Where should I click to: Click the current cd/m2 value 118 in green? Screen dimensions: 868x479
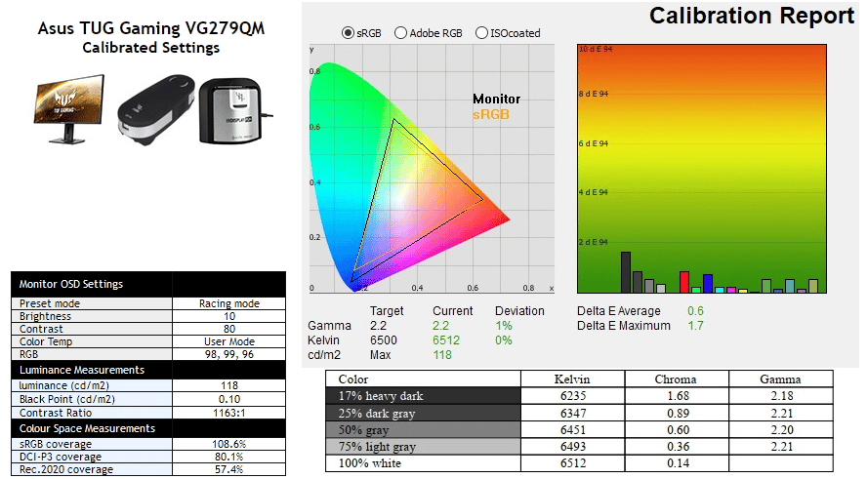441,354
